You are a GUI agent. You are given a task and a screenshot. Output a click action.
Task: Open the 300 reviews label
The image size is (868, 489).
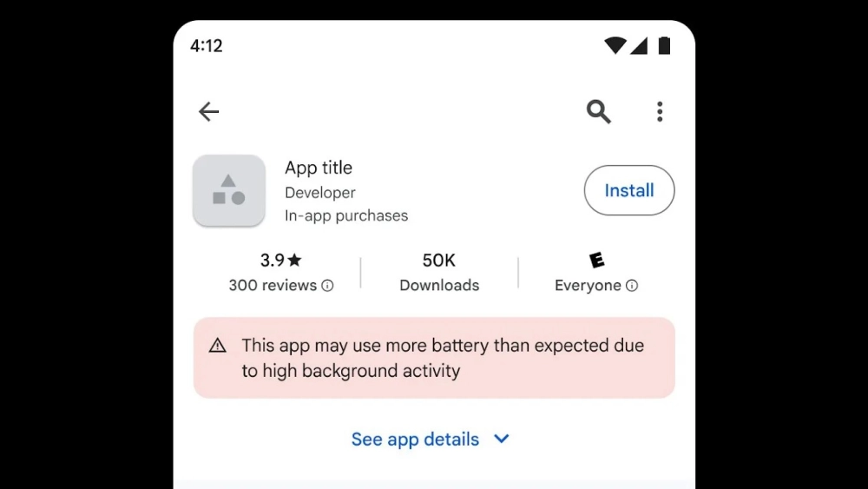[273, 285]
